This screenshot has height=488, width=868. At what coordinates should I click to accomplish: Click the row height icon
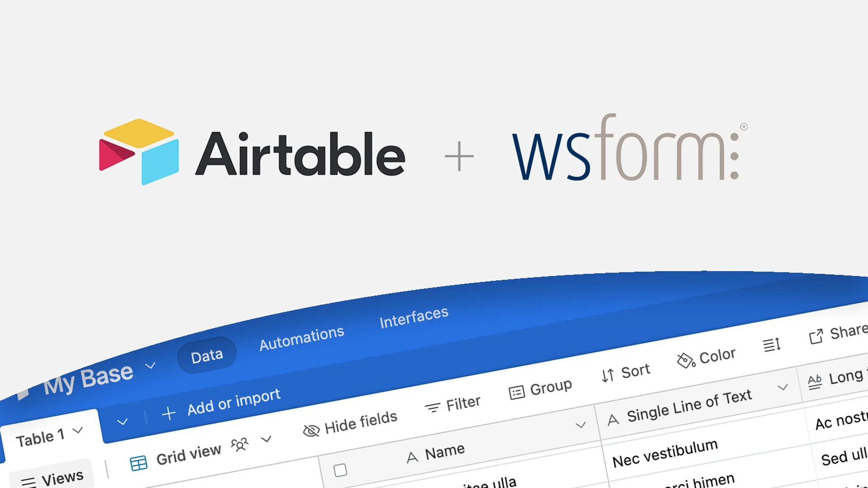[772, 345]
